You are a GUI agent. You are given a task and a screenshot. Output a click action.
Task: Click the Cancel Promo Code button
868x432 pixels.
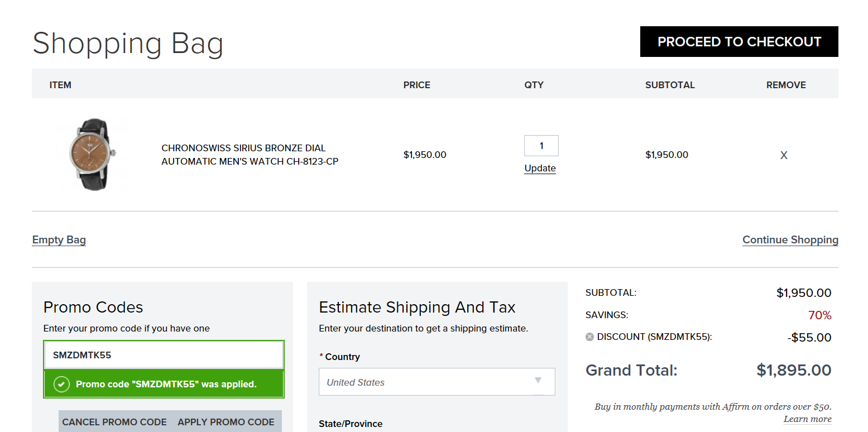coord(114,422)
